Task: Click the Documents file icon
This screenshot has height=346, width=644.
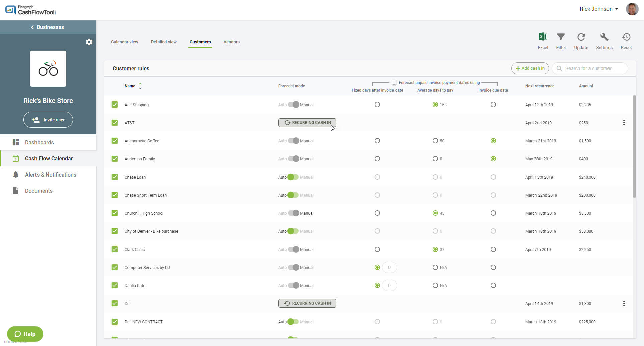Action: pos(16,191)
